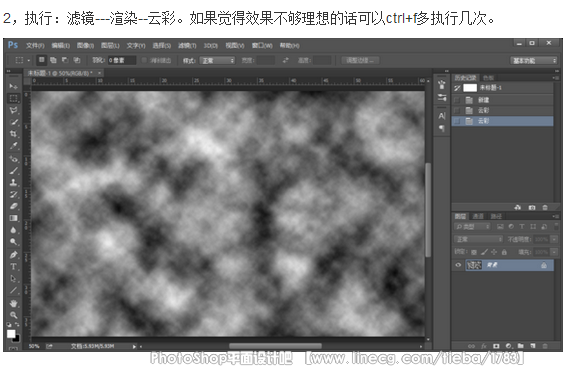
Task: Click the Intersect with selection icon
Action: (x=77, y=60)
